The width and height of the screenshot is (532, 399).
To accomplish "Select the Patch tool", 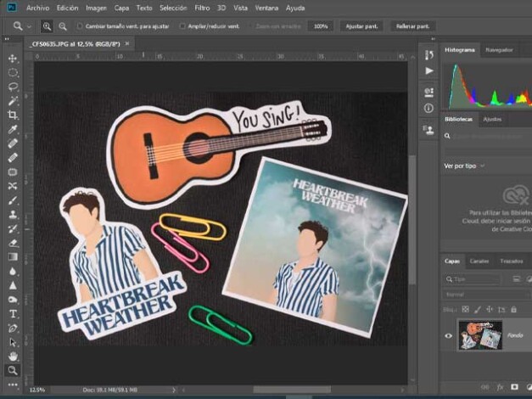I will click(13, 171).
